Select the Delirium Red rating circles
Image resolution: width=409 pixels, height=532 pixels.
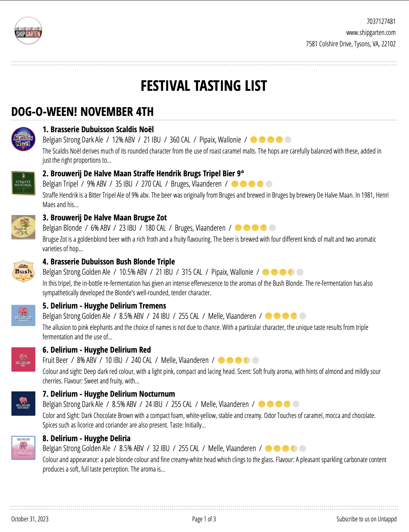point(238,360)
